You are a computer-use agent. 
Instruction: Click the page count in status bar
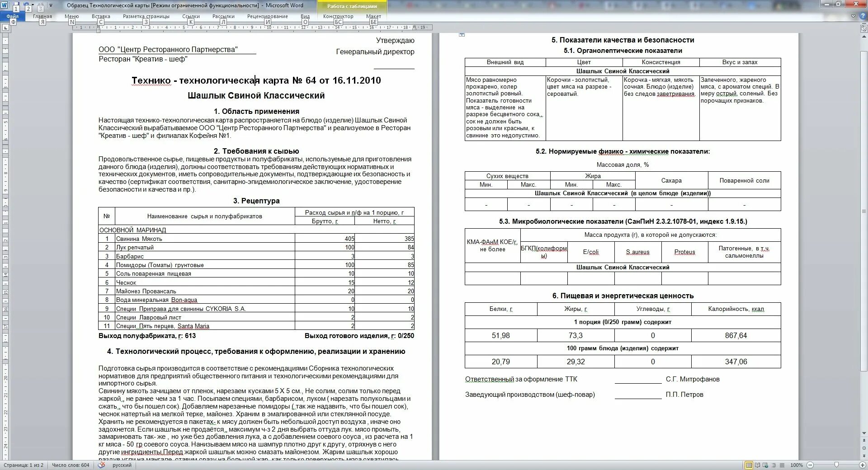coord(24,465)
